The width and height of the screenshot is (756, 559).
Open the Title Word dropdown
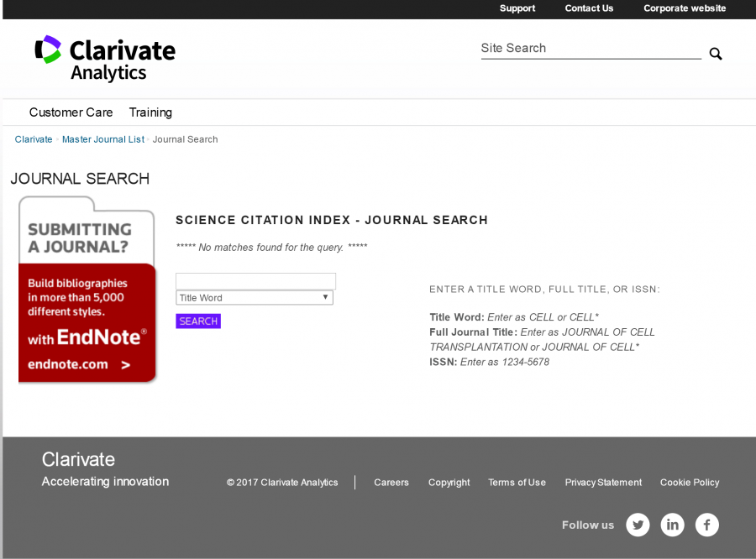(x=255, y=298)
